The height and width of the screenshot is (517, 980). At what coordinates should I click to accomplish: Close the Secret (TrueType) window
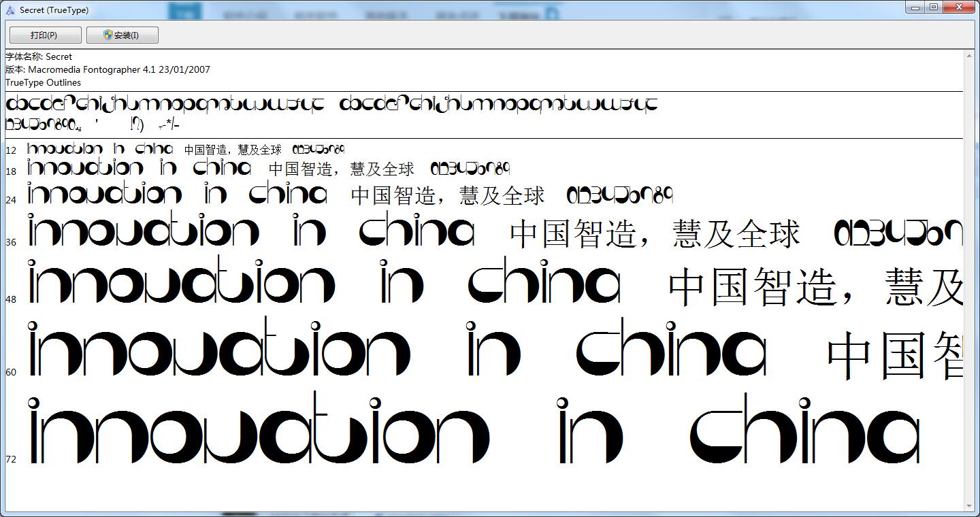(960, 7)
